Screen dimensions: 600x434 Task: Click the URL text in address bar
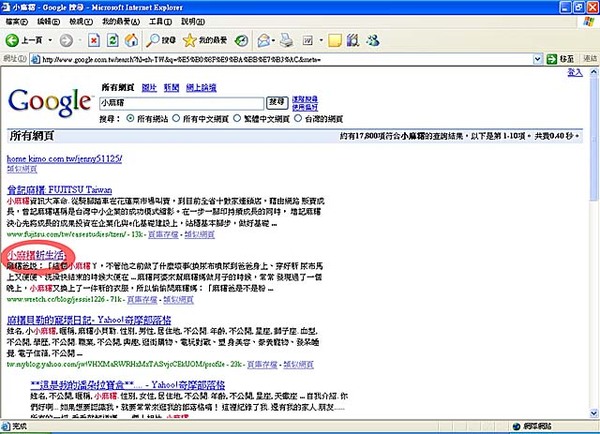[x=181, y=59]
